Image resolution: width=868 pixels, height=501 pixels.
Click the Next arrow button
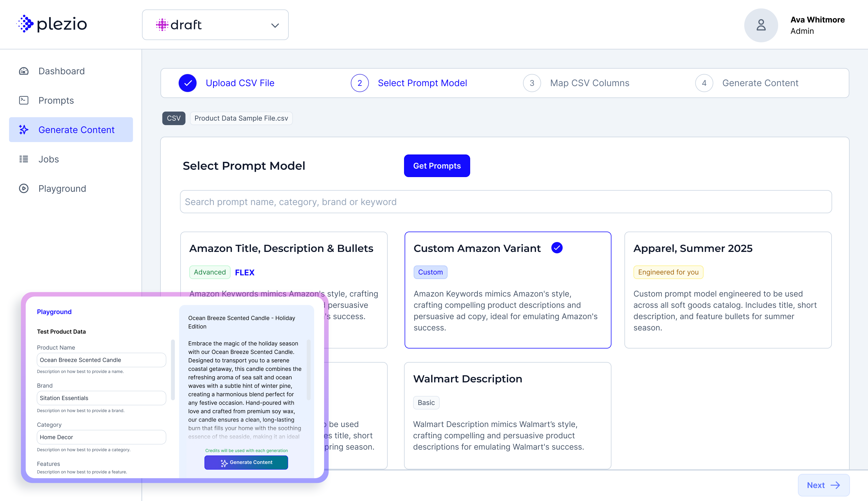coord(823,485)
